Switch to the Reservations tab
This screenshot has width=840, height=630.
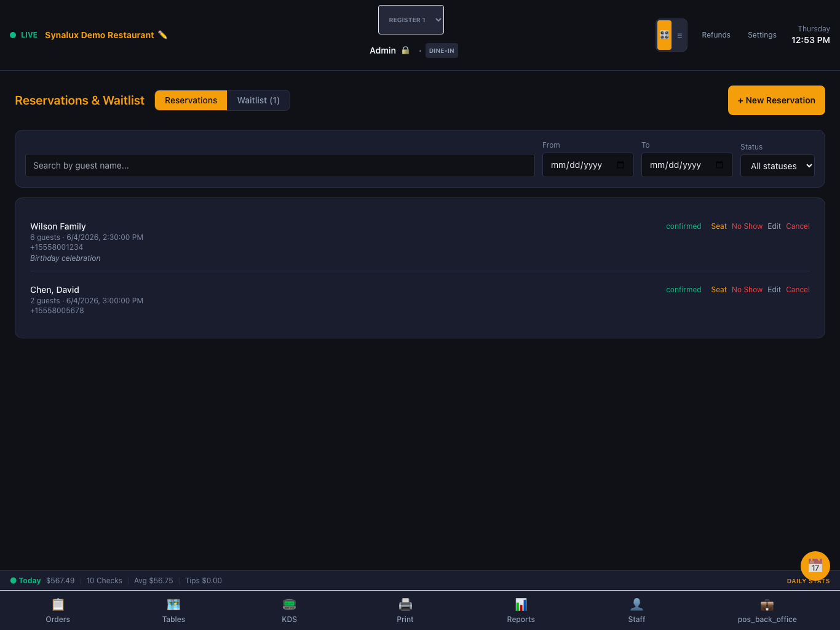[191, 100]
